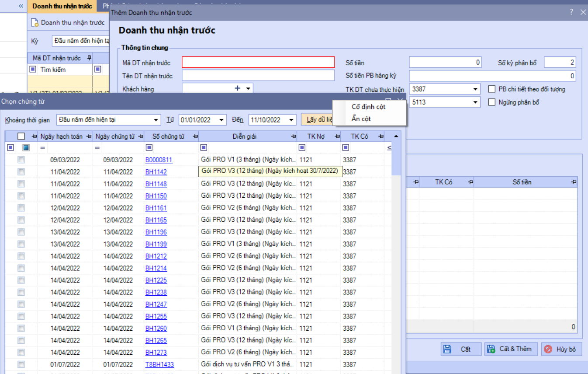Open filter operator for Diễn giải column
The height and width of the screenshot is (374, 588).
204,148
